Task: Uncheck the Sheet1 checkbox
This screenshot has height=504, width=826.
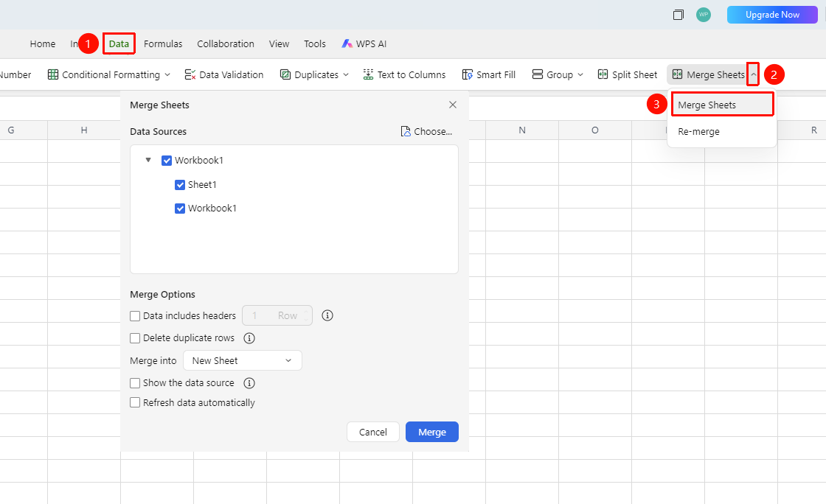Action: coord(180,185)
